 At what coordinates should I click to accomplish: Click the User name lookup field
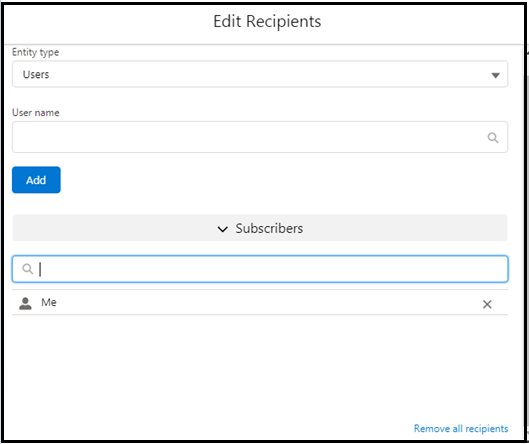click(260, 137)
